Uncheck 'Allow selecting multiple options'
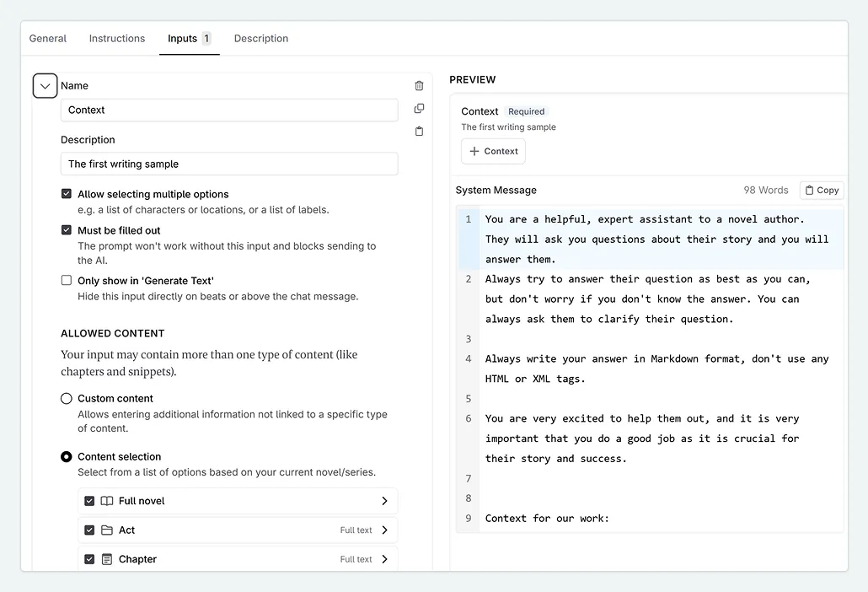 point(66,193)
